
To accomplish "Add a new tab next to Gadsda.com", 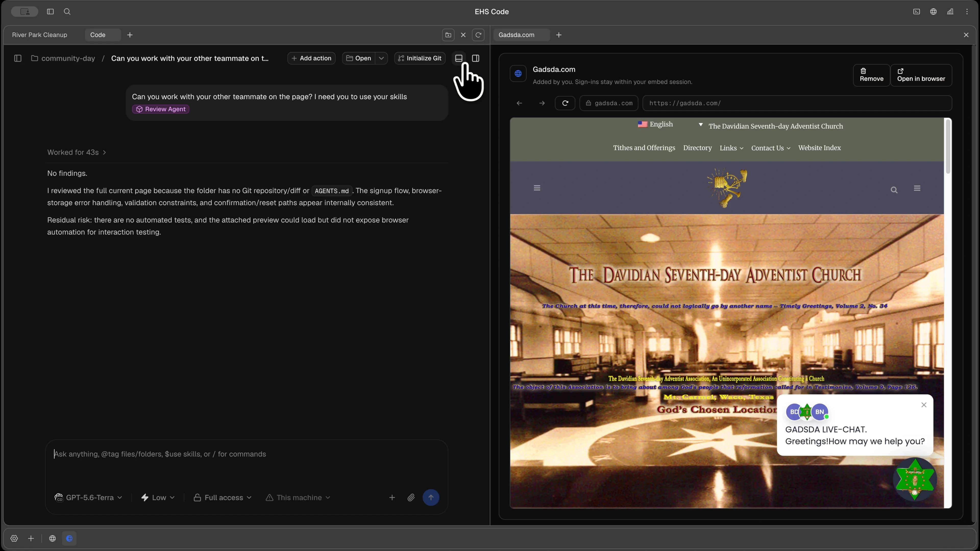I will click(x=558, y=35).
